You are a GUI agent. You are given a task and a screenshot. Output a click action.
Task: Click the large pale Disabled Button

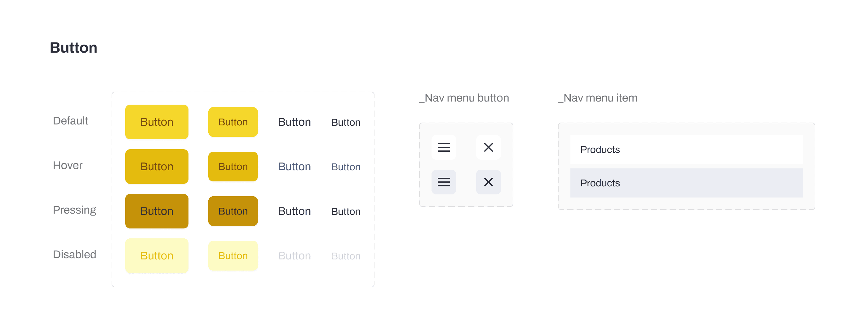[157, 256]
